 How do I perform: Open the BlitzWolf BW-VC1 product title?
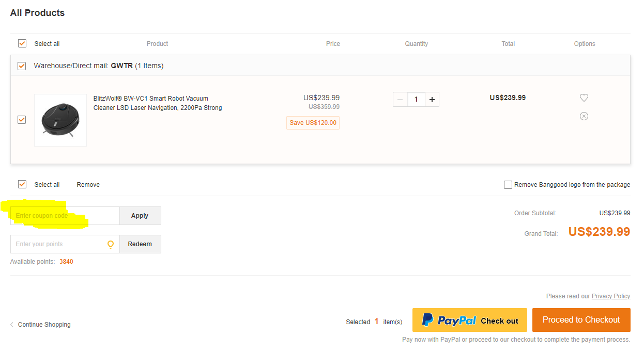(158, 103)
